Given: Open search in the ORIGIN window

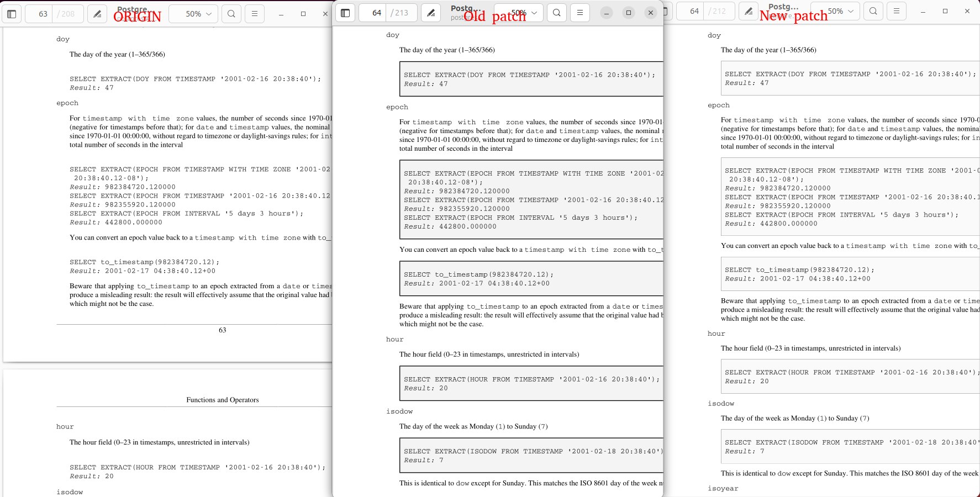Looking at the screenshot, I should coord(231,14).
